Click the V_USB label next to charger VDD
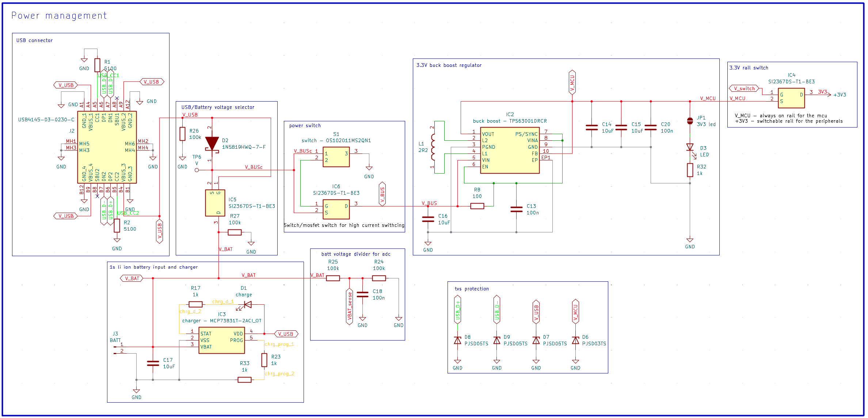This screenshot has height=418, width=868. 286,334
